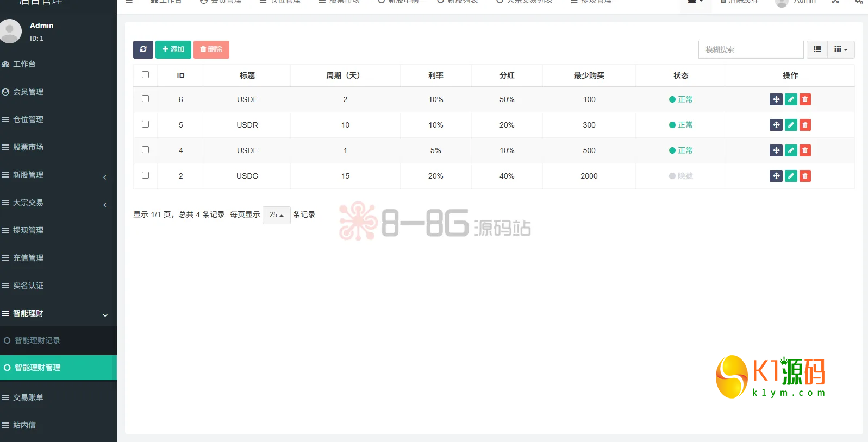Expand the 新股管理 sidebar menu

click(x=58, y=175)
